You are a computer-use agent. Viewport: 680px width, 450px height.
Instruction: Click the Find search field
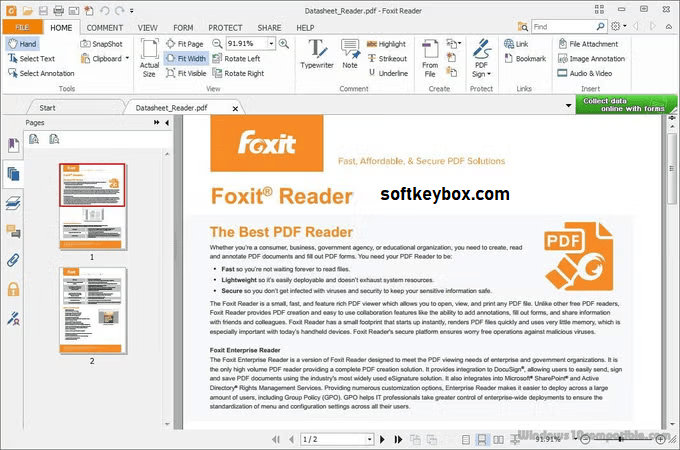[x=563, y=27]
